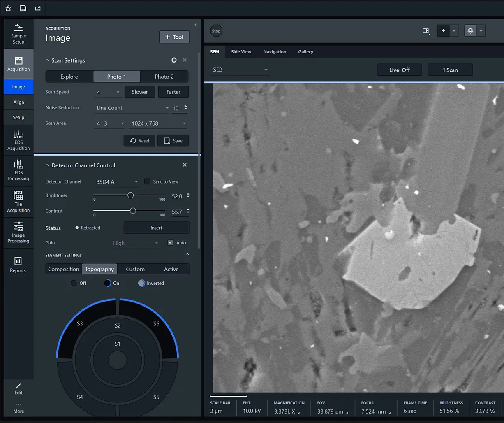The image size is (504, 423).
Task: Open the SE2 detector dropdown
Action: (240, 70)
